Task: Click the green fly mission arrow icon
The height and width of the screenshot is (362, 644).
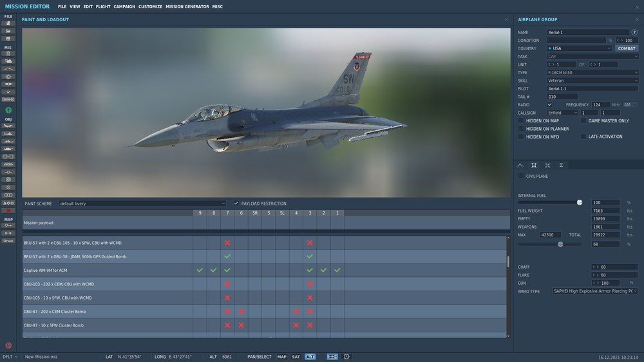Action: click(8, 110)
